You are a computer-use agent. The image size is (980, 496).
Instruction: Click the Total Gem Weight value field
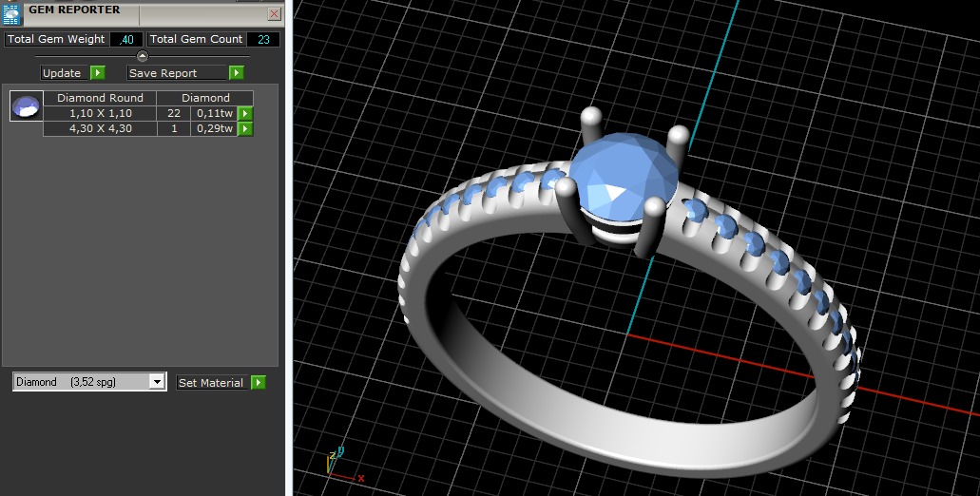click(x=126, y=39)
